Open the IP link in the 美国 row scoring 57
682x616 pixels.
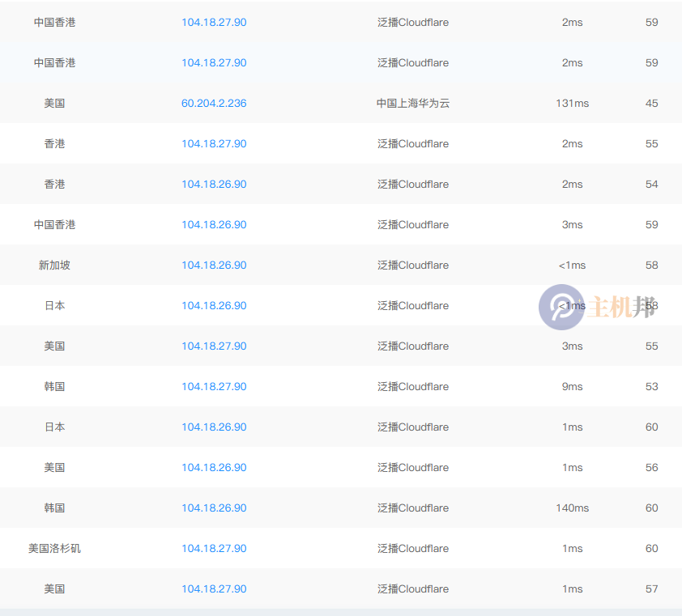tap(214, 589)
